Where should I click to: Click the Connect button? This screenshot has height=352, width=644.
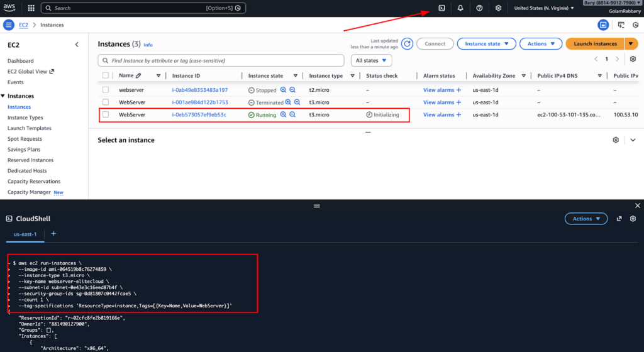(435, 44)
